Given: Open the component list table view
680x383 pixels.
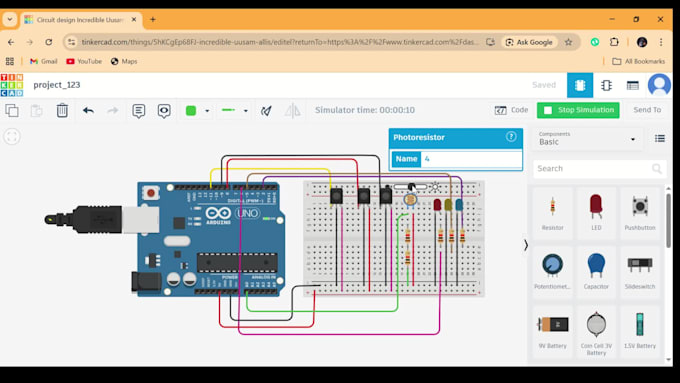Looking at the screenshot, I should click(633, 85).
